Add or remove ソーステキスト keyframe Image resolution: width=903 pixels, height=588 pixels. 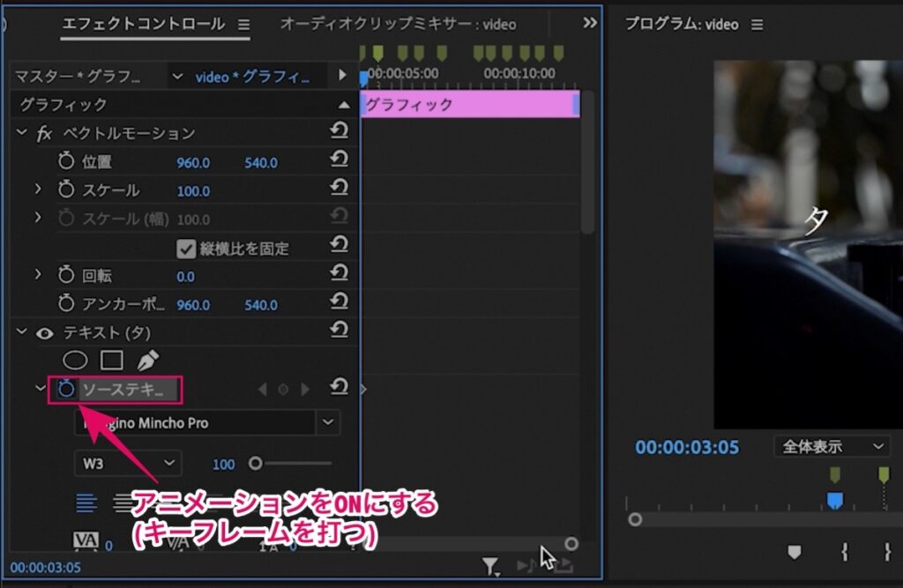coord(283,390)
